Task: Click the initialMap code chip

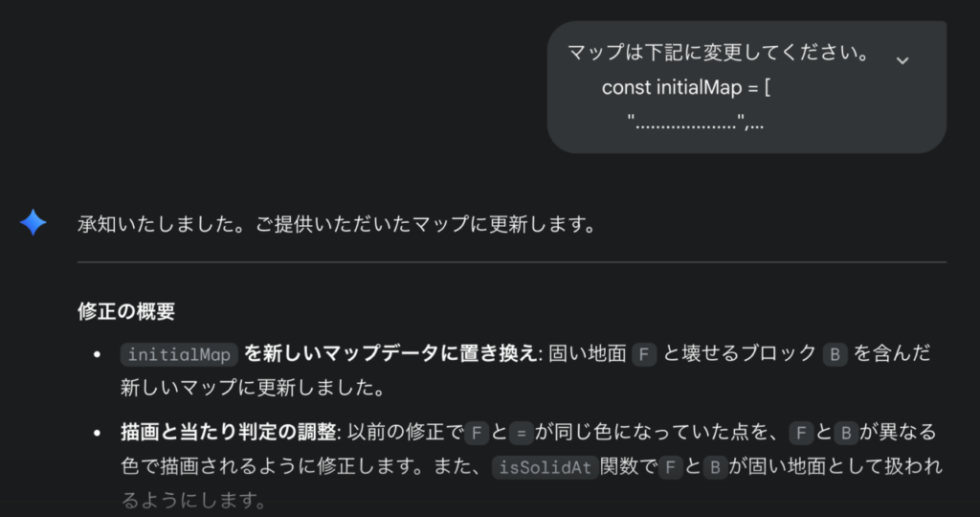Action: pos(179,354)
